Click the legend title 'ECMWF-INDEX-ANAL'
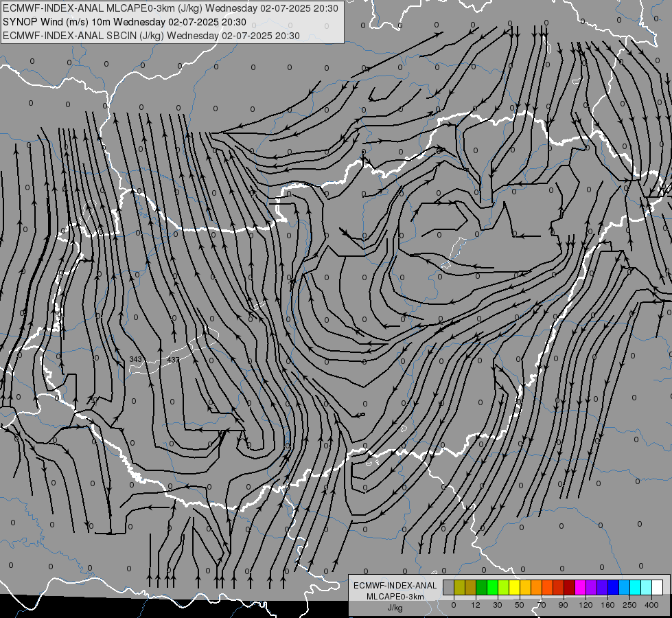The height and width of the screenshot is (618, 672). point(395,586)
